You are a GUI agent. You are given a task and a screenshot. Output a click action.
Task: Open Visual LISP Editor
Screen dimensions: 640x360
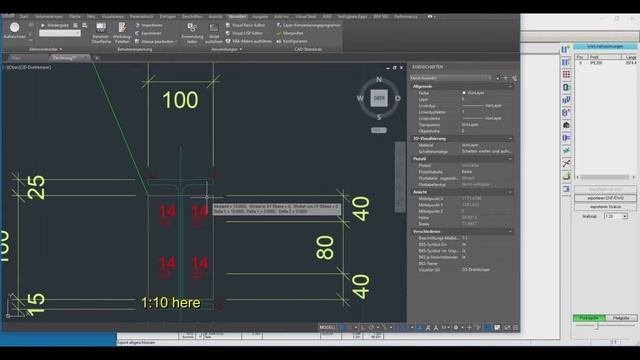click(244, 33)
